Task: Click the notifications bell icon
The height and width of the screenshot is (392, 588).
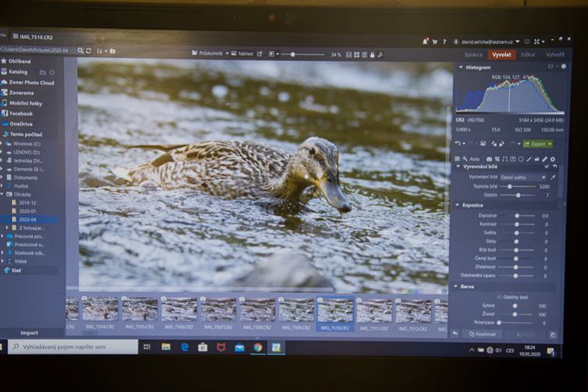Action: tap(425, 41)
